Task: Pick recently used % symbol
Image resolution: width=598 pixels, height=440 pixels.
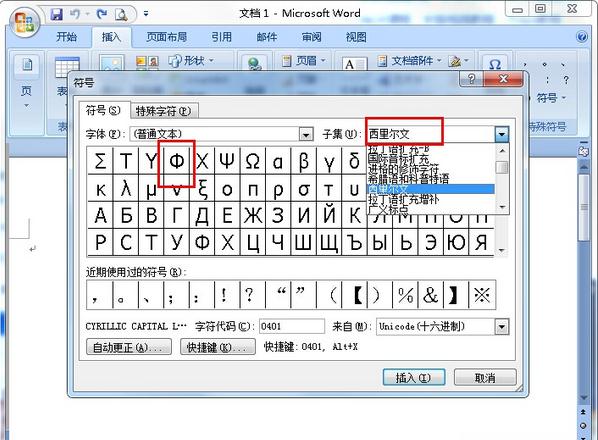Action: (x=405, y=295)
